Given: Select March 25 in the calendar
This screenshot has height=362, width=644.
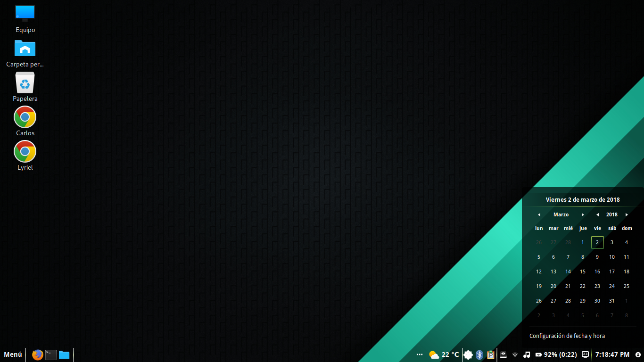Looking at the screenshot, I should coord(627,286).
